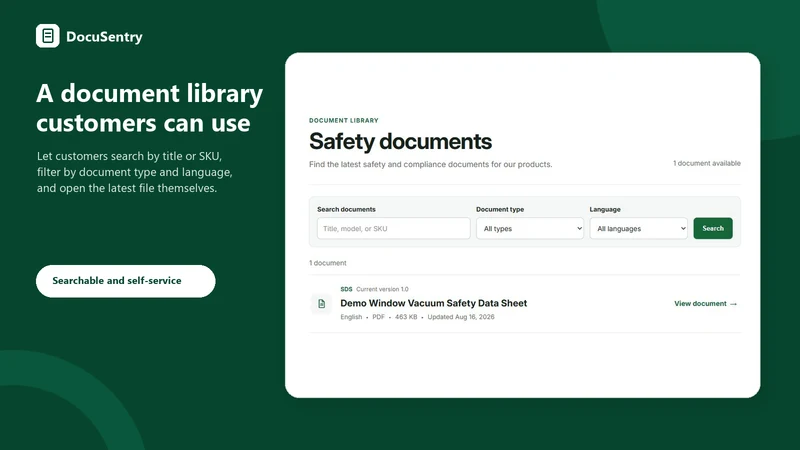The height and width of the screenshot is (450, 800).
Task: Open the All languages dropdown
Action: [x=638, y=229]
